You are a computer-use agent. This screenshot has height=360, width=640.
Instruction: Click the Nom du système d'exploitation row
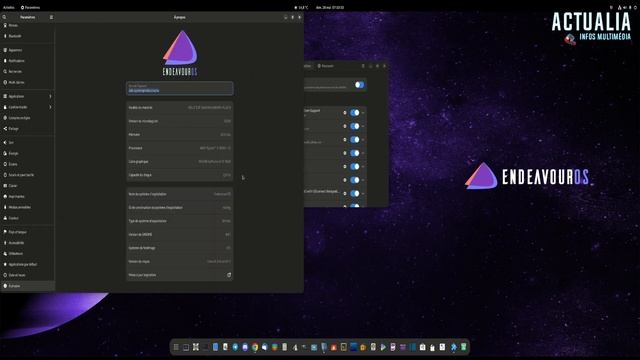tap(180, 194)
